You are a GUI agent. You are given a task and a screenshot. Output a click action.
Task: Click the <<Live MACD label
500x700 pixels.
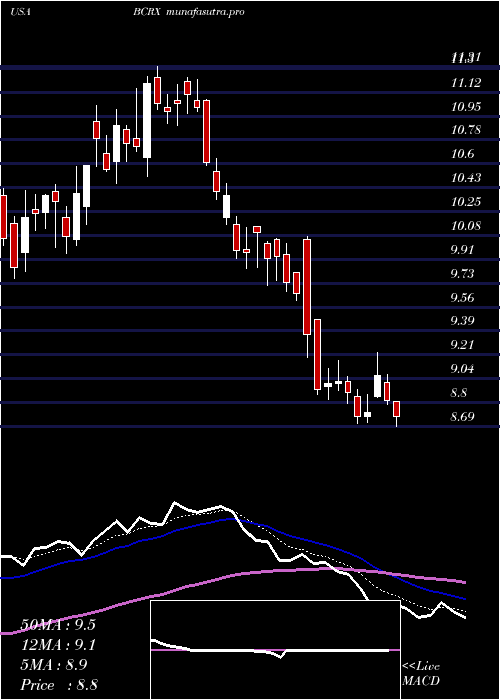[x=421, y=674]
